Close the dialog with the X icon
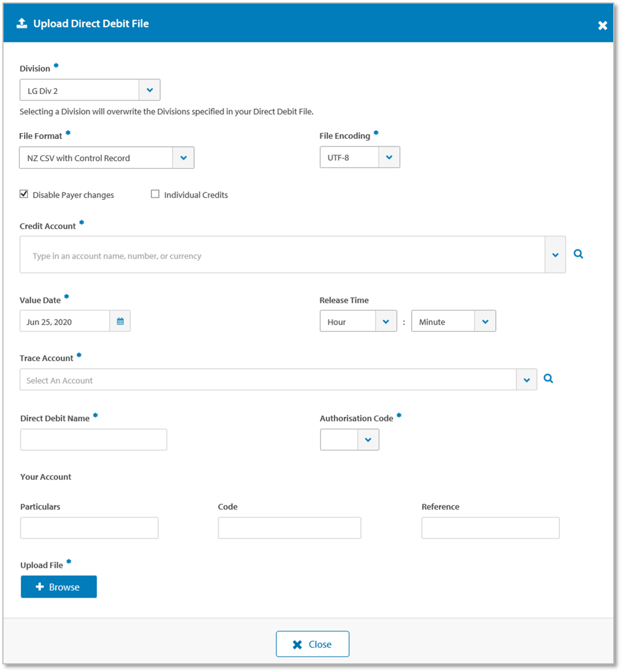This screenshot has width=622, height=672. tap(602, 25)
